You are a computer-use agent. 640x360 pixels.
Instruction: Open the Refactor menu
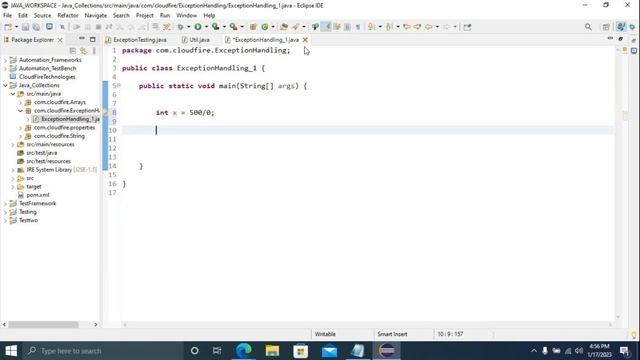pos(68,16)
